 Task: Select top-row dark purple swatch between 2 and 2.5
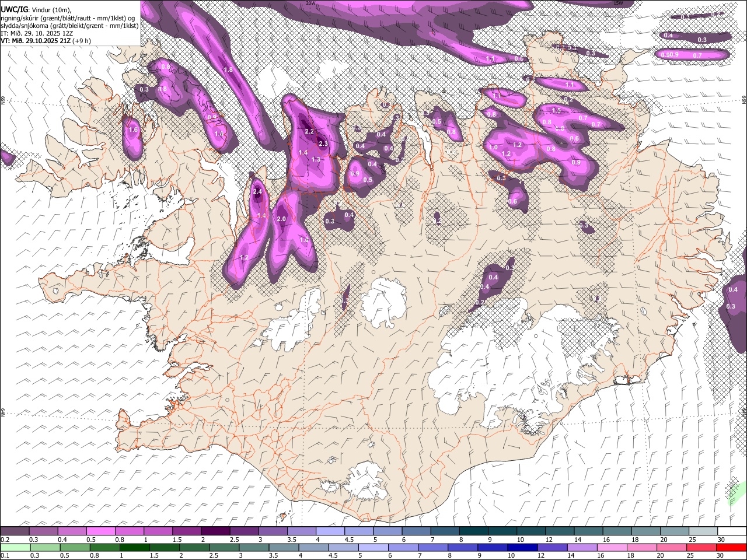click(215, 531)
